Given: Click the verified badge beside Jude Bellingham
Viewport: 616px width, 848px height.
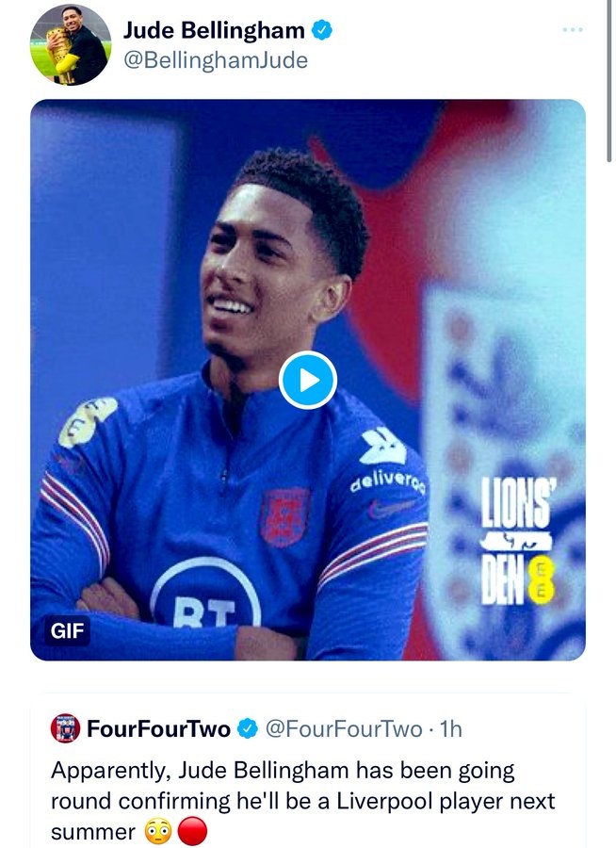Looking at the screenshot, I should pos(323,31).
